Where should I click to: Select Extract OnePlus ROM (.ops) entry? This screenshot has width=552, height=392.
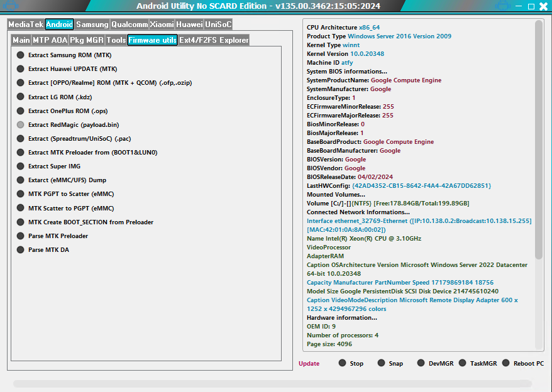pos(21,111)
